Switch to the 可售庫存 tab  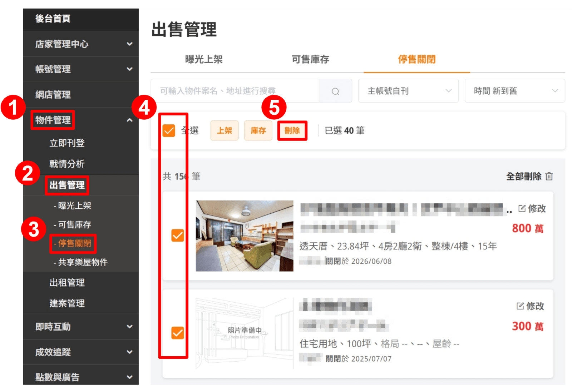pos(310,59)
